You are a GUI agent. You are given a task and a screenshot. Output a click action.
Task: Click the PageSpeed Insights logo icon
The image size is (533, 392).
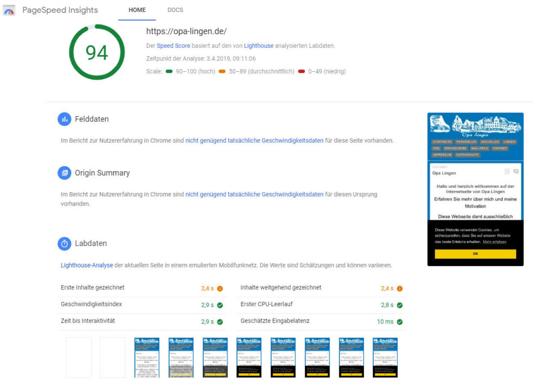coord(9,10)
